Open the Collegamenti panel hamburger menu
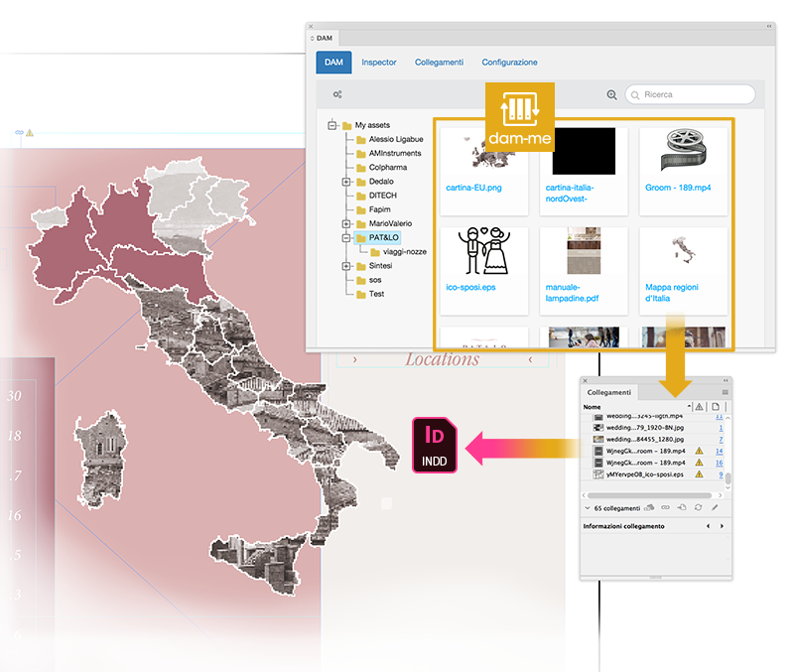Viewport: 794px width, 672px height. 725,392
